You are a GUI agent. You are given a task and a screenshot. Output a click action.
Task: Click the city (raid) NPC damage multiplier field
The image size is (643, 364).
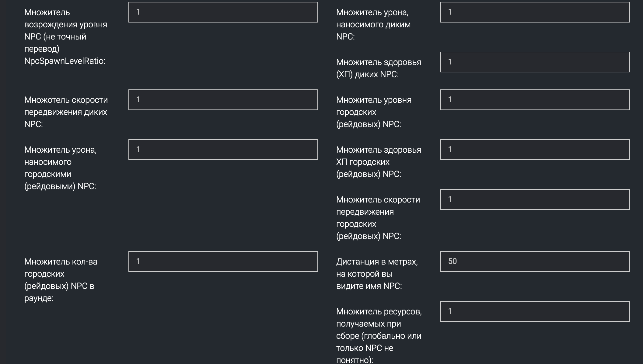click(x=223, y=150)
